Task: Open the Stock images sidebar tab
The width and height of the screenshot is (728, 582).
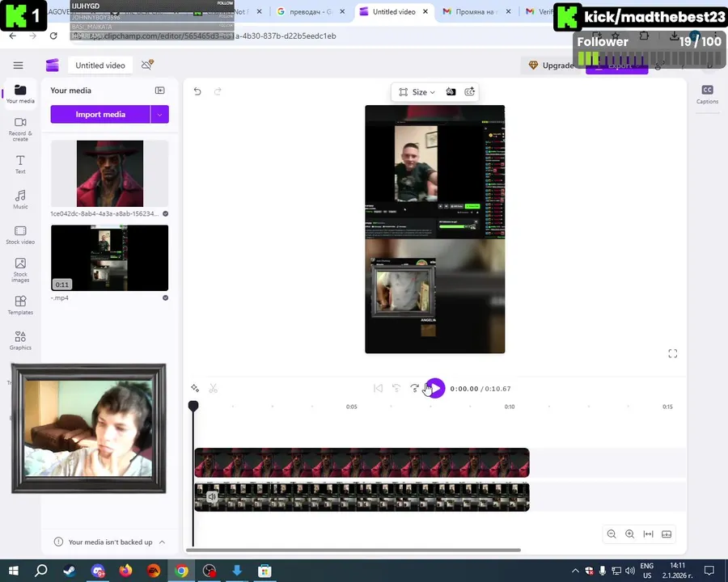Action: (x=20, y=270)
